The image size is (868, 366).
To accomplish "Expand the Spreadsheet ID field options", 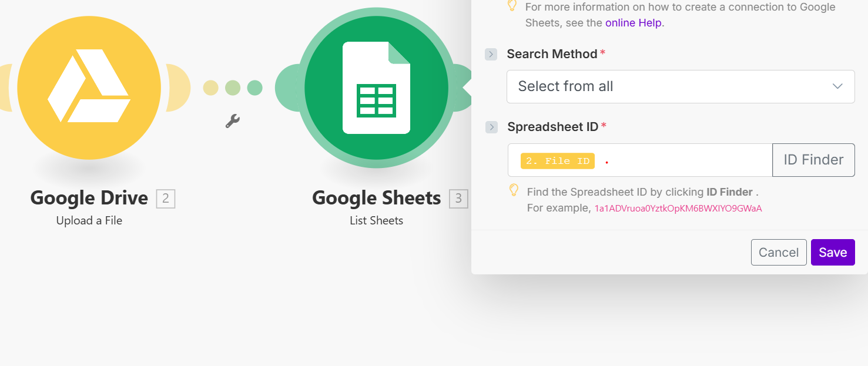I will pos(491,127).
